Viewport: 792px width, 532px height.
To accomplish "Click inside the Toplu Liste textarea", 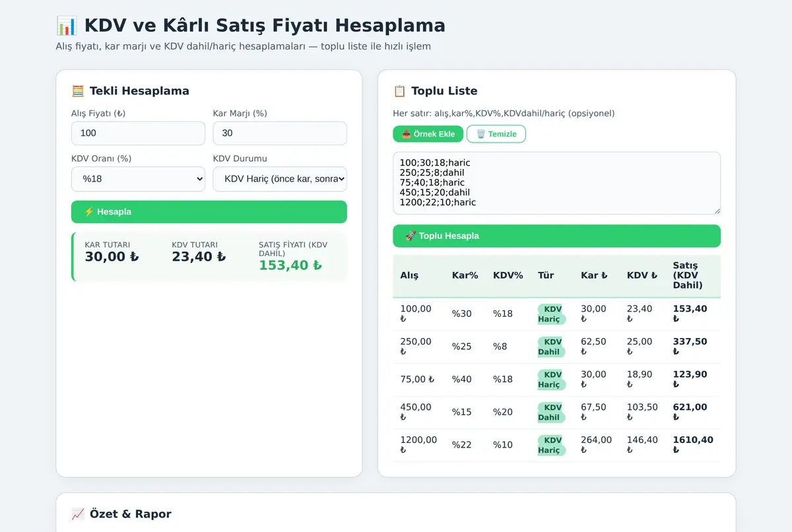I will (x=556, y=183).
